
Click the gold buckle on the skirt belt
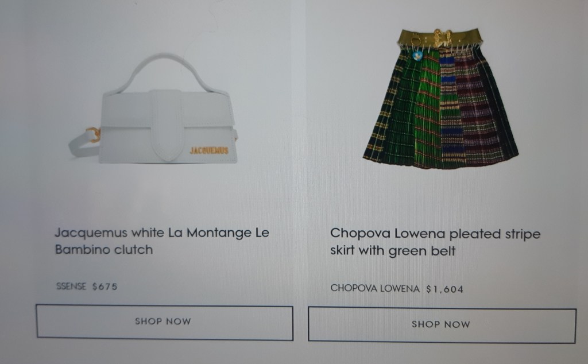coord(443,38)
